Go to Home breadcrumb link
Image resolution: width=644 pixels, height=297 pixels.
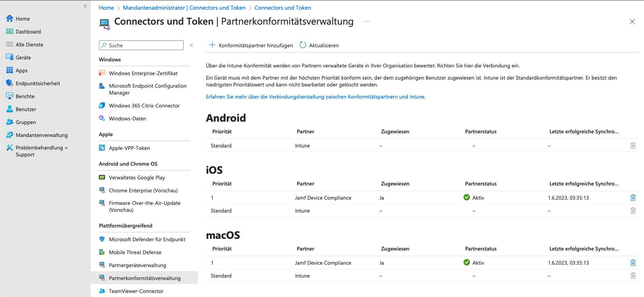pos(106,8)
